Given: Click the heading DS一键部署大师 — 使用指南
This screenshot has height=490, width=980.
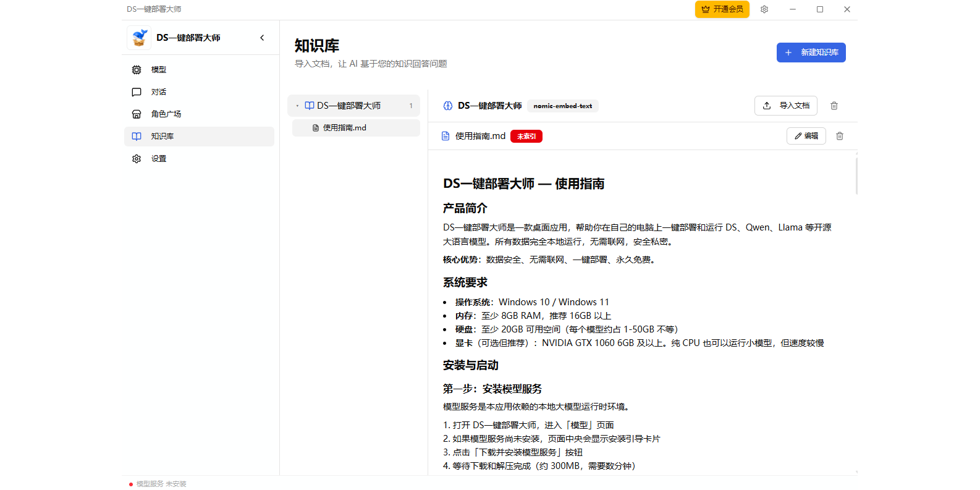Looking at the screenshot, I should pos(524,184).
